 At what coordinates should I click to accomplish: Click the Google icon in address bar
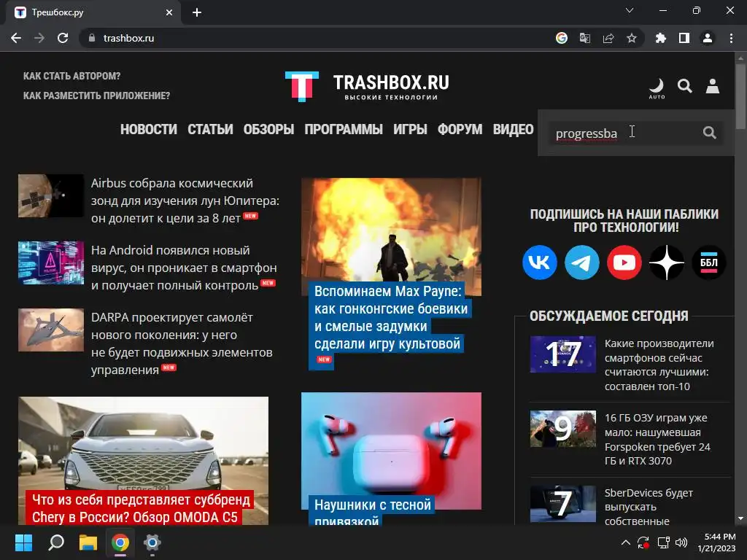pos(562,38)
